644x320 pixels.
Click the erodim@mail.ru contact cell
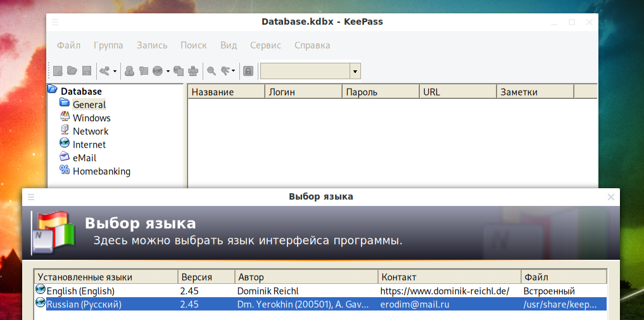(414, 304)
